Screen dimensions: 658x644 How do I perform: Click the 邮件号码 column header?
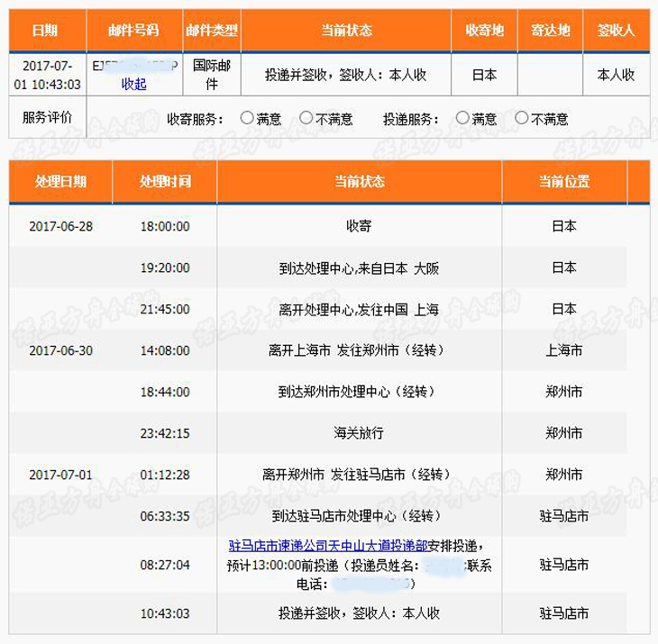[133, 31]
